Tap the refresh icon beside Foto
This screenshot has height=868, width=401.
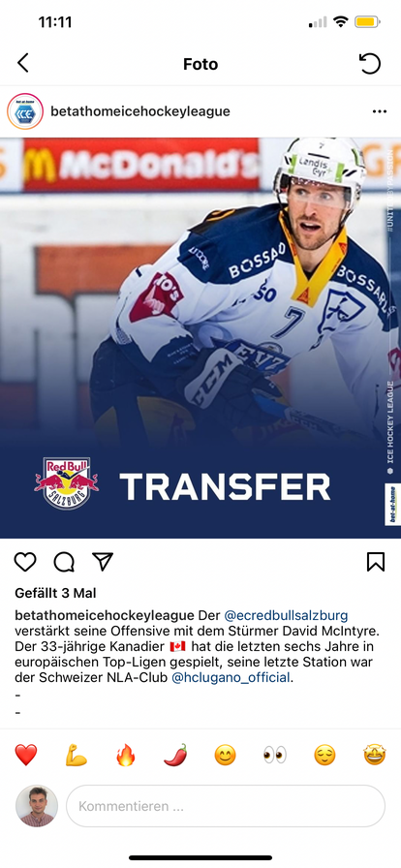[x=370, y=64]
